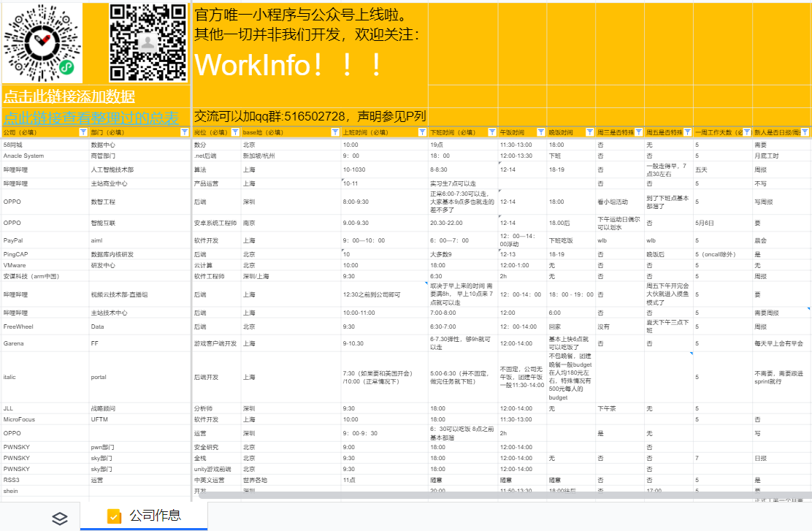The height and width of the screenshot is (531, 812).
Task: Open filter for 新人是否日报/周报 column
Action: (805, 132)
